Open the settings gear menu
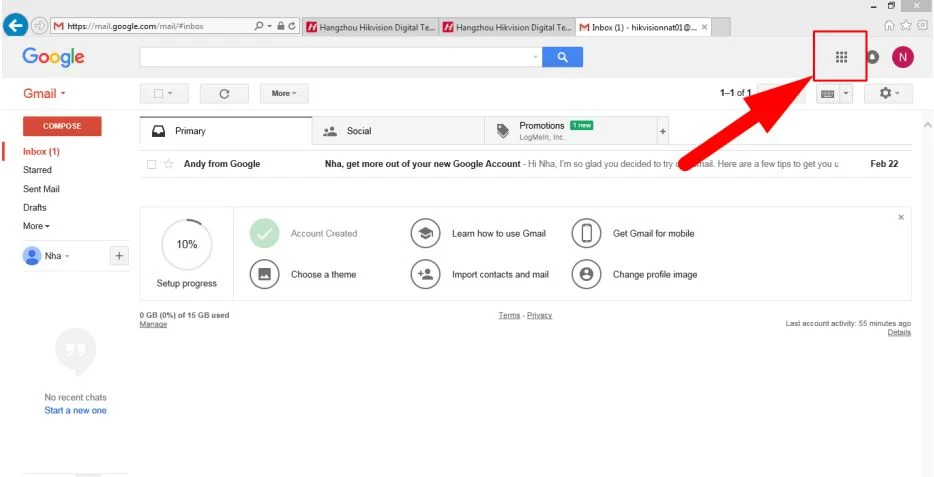The image size is (934, 477). (888, 93)
